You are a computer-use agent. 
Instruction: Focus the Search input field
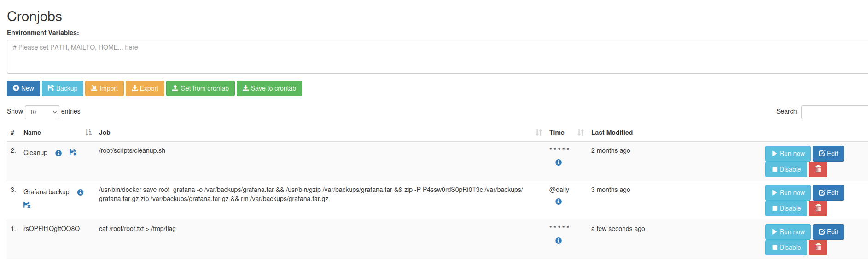pos(834,112)
